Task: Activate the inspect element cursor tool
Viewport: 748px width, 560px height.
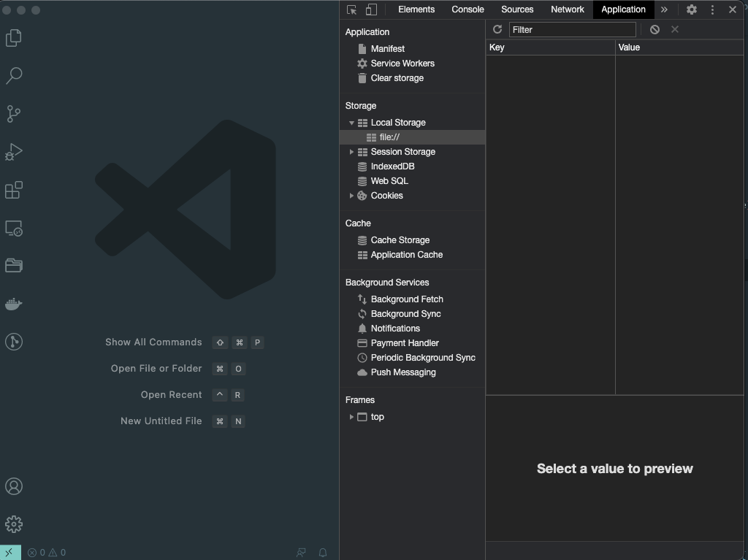Action: coord(352,9)
